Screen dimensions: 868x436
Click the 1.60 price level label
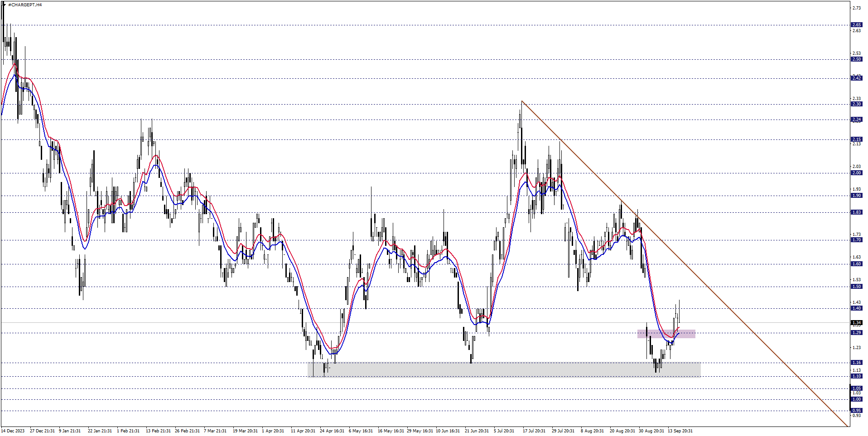coord(857,264)
